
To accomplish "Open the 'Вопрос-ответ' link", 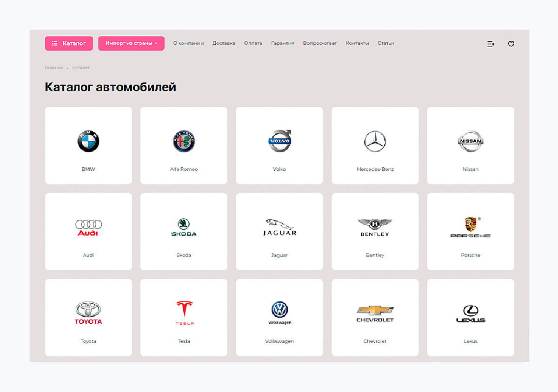I will 319,43.
